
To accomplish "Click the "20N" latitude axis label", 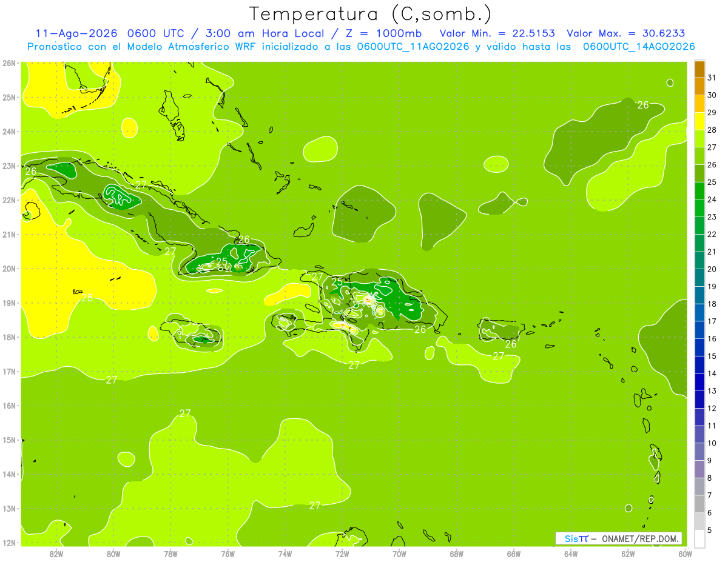I will coord(8,269).
